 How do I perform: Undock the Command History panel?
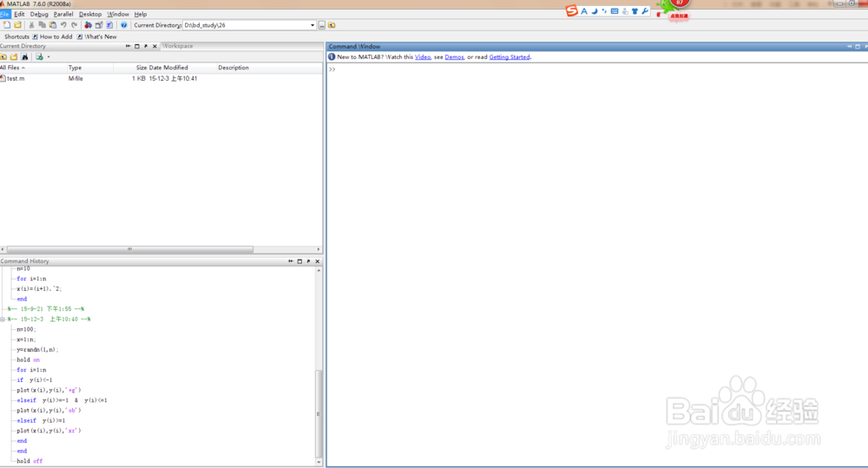coord(308,260)
